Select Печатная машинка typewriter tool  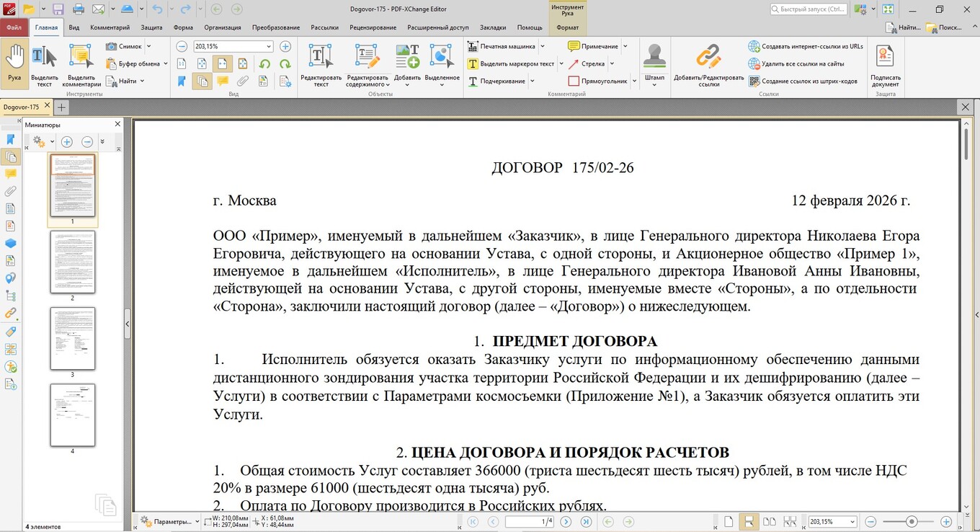tap(502, 46)
